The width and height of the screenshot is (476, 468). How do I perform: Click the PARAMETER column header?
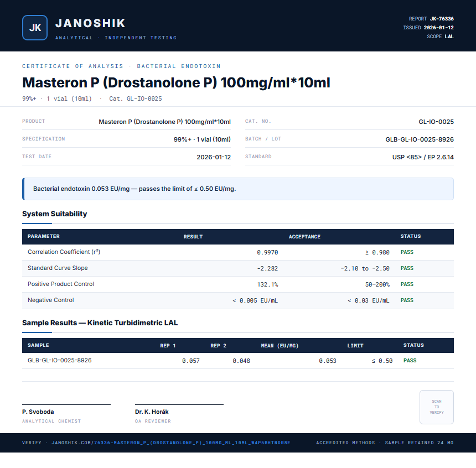[43, 236]
